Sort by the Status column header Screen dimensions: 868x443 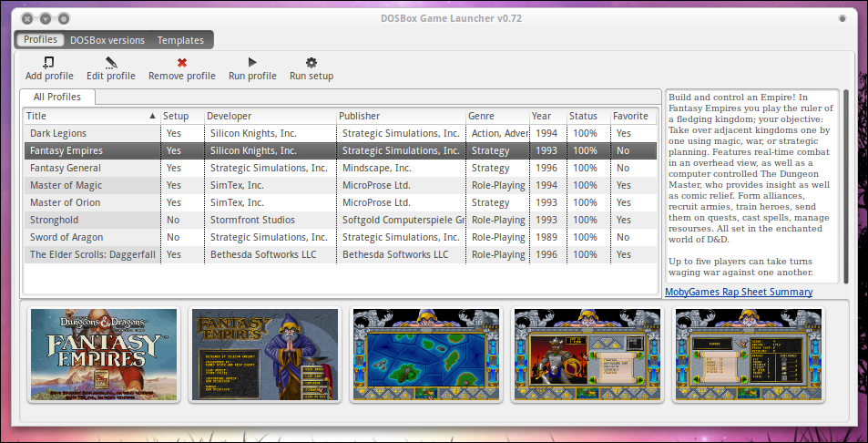[x=587, y=116]
